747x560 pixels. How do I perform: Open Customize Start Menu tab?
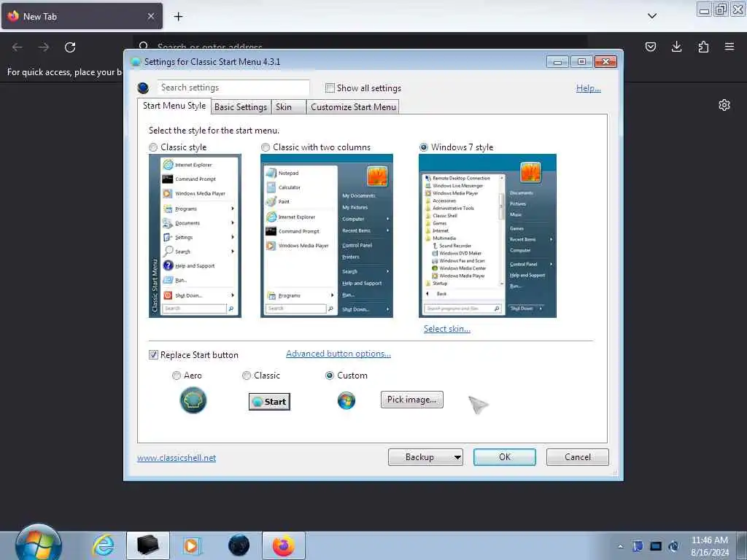(353, 107)
